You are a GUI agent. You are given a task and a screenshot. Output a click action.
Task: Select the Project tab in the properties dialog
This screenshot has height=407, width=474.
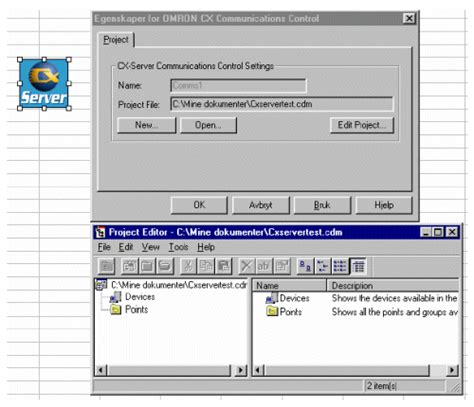(x=116, y=40)
